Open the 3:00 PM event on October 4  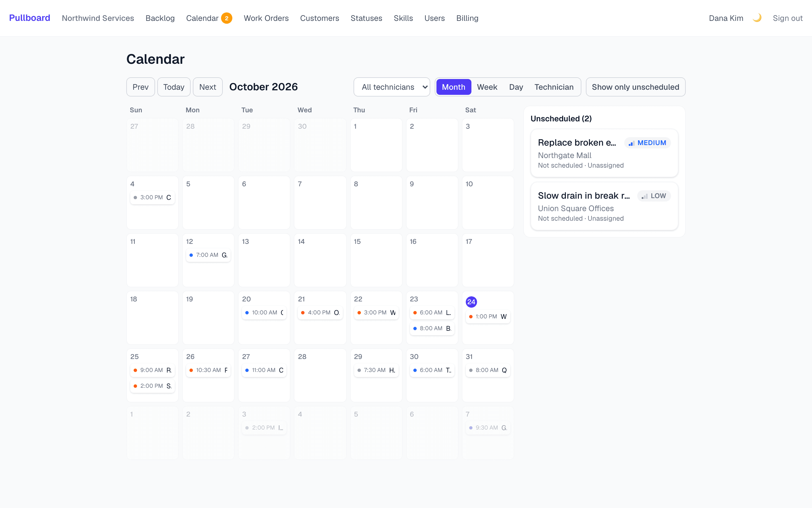click(152, 197)
